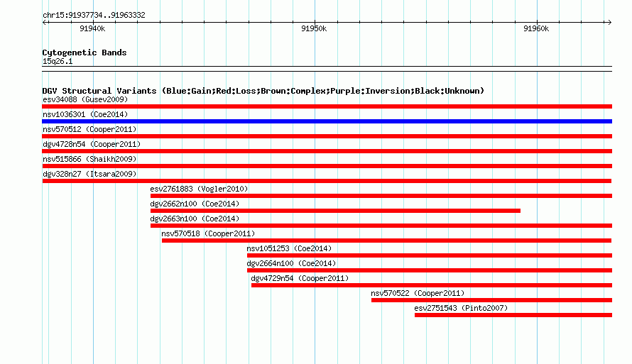
Task: Click the 91950k ruler label
Action: tap(314, 28)
